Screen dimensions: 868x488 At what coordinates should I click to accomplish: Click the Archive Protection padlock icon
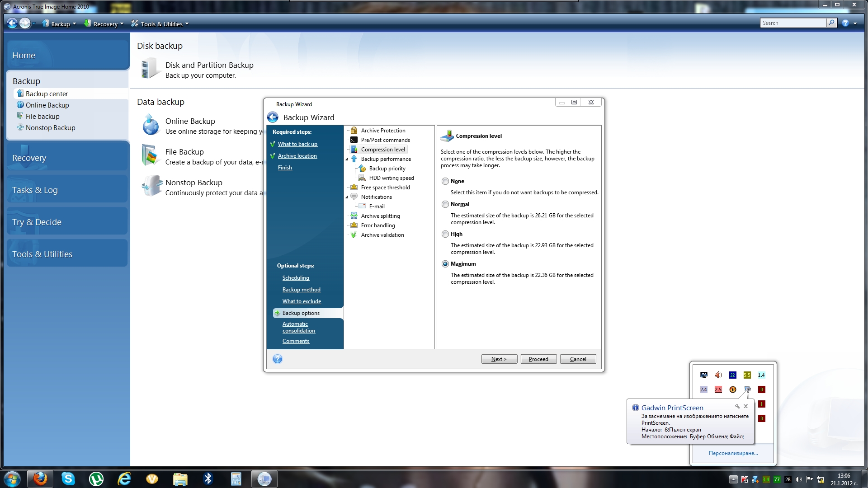pos(354,131)
